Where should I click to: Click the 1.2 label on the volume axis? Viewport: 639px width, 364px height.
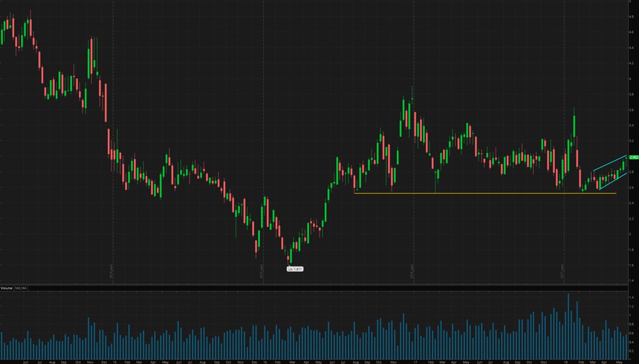point(631,306)
